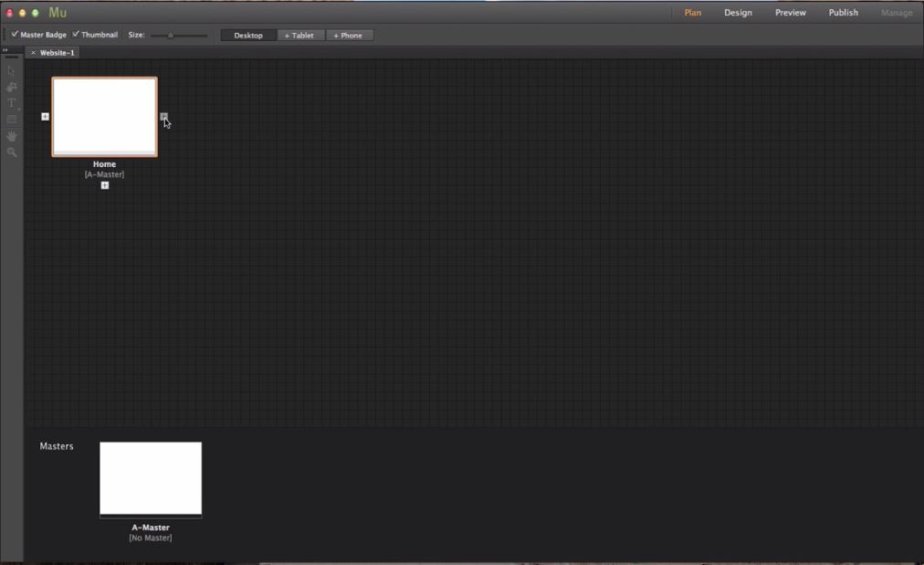Click the Manage link
Screen dimensions: 924x565
(897, 13)
